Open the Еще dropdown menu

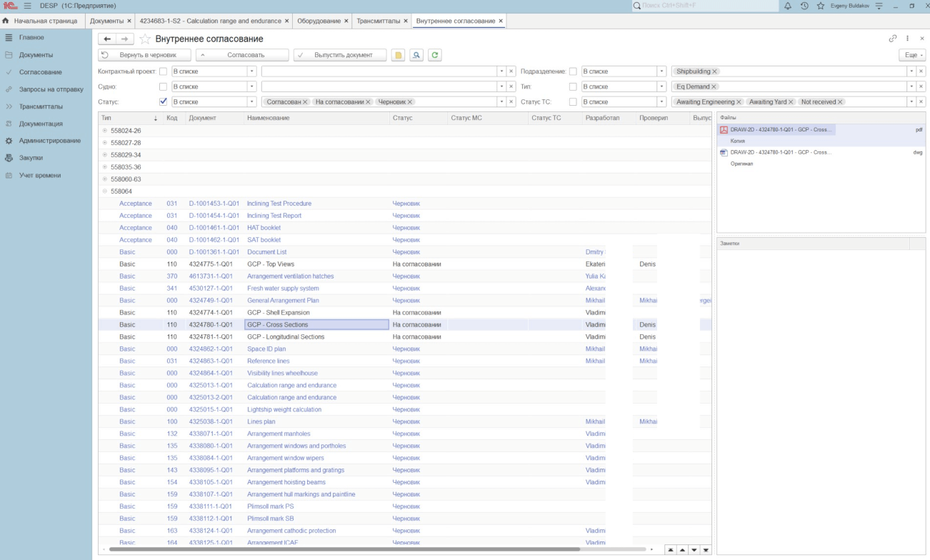pos(911,55)
